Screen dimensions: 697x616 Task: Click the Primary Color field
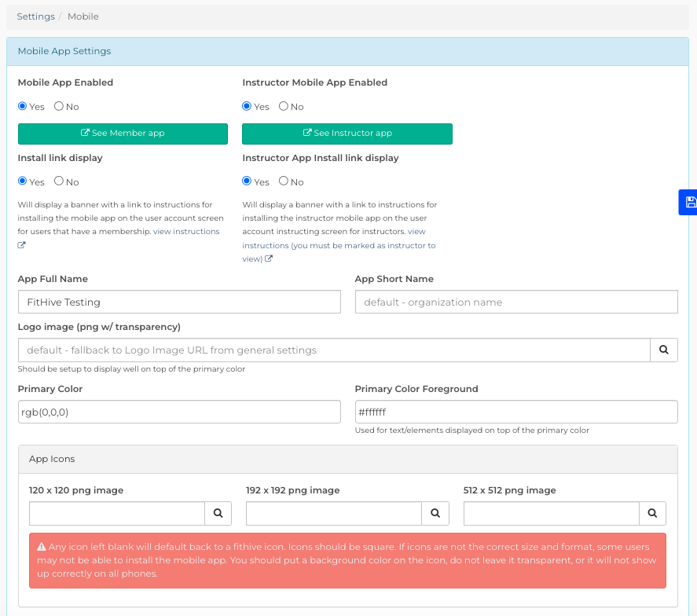tap(179, 412)
